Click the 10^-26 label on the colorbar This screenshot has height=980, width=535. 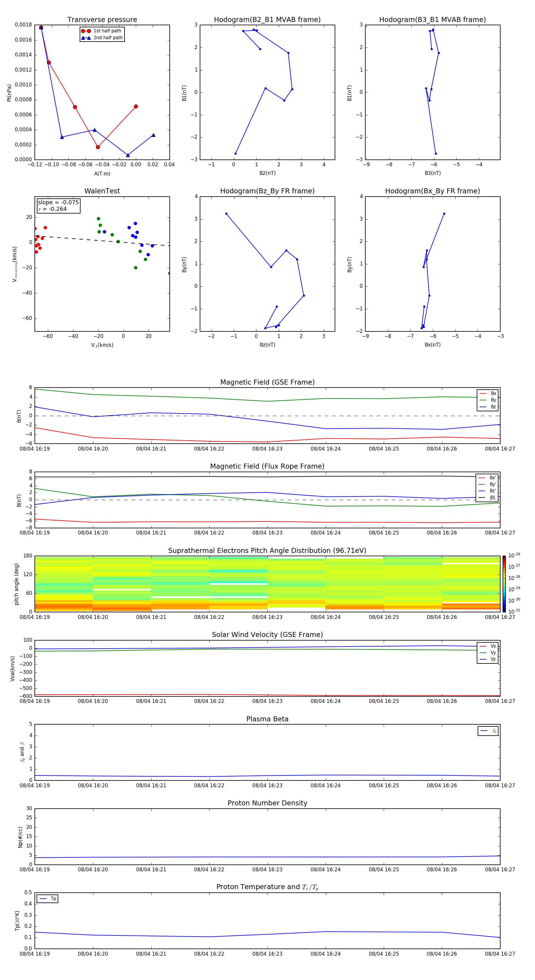514,556
